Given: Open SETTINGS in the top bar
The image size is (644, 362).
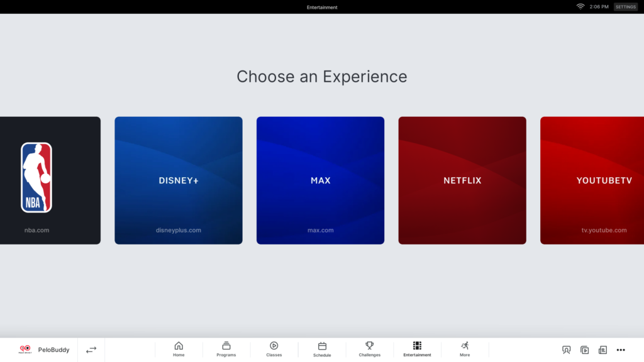Looking at the screenshot, I should tap(626, 7).
